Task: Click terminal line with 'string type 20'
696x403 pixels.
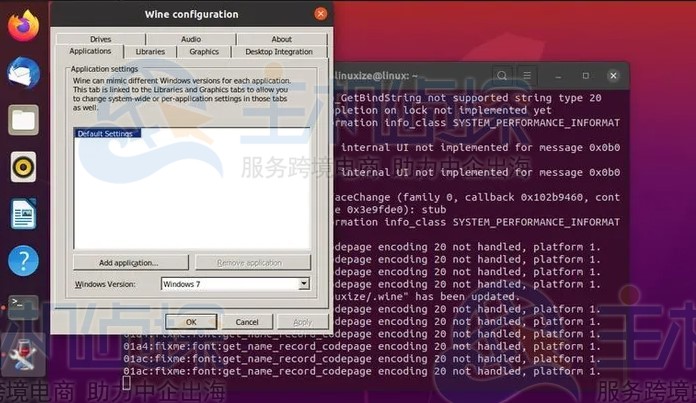Action: tap(467, 98)
